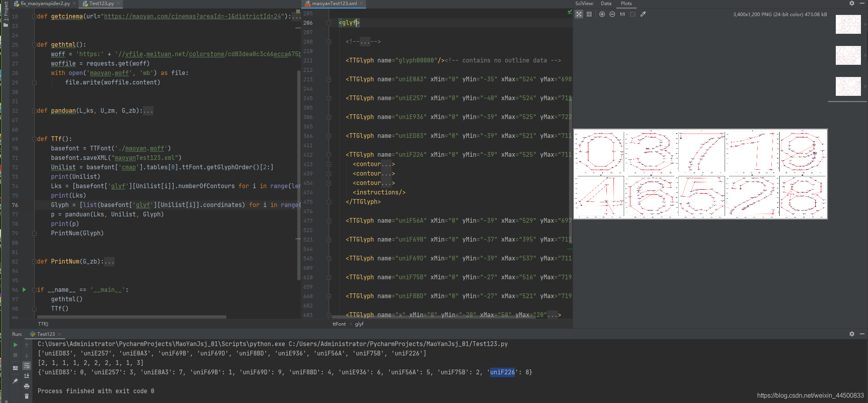Remove the first plot thumbnail
Image resolution: width=868 pixels, height=403 pixels.
865,24
